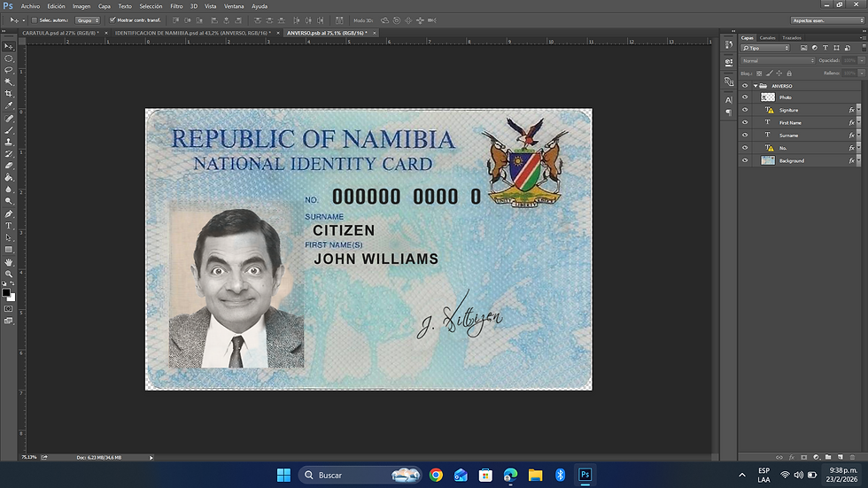Select the Clone Stamp tool
Viewport: 868px width, 488px height.
point(8,142)
